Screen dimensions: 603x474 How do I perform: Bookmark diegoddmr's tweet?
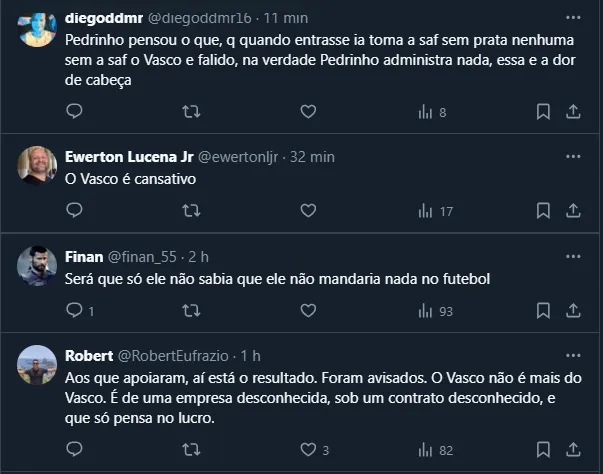tap(543, 112)
